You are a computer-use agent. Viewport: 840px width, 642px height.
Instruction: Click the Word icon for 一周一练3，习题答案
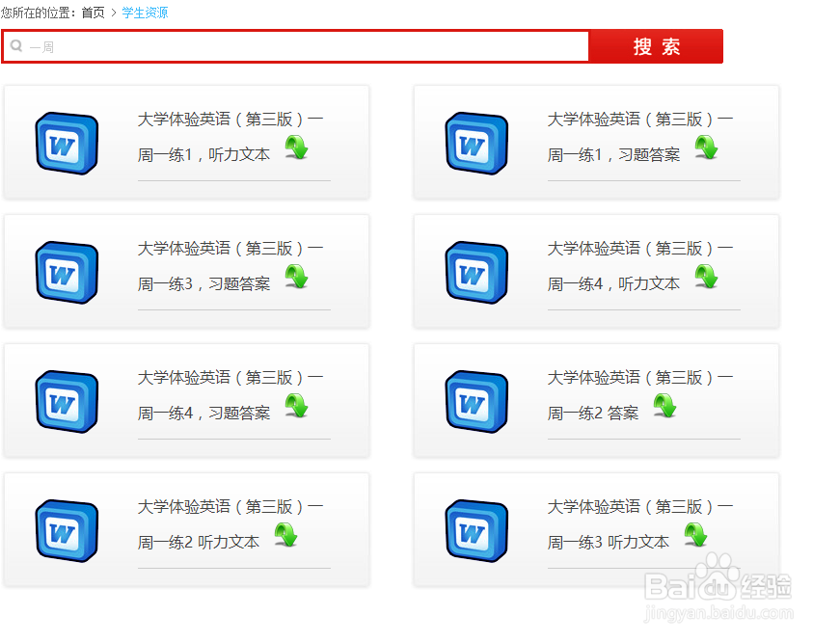(67, 272)
